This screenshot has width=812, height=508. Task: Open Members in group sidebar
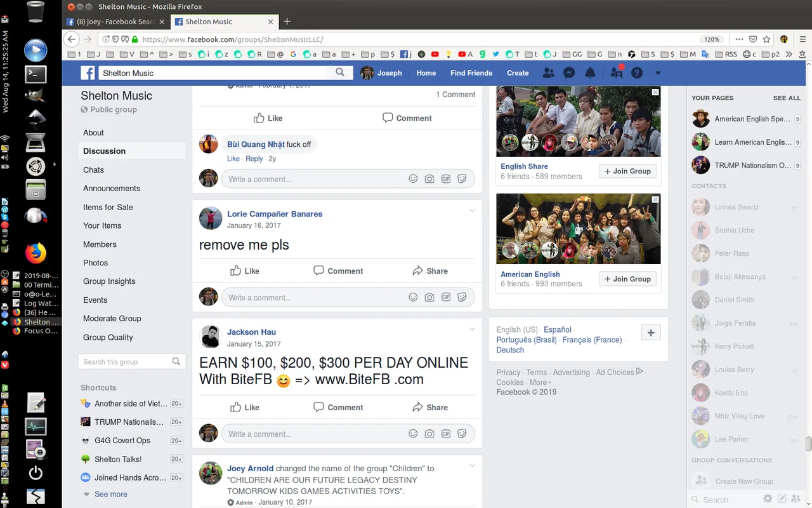(100, 244)
